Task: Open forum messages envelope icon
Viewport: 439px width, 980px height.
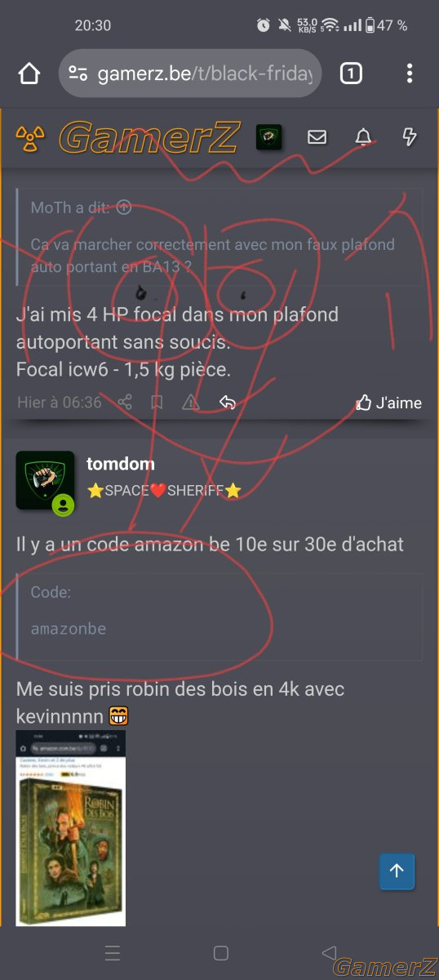Action: pos(317,137)
